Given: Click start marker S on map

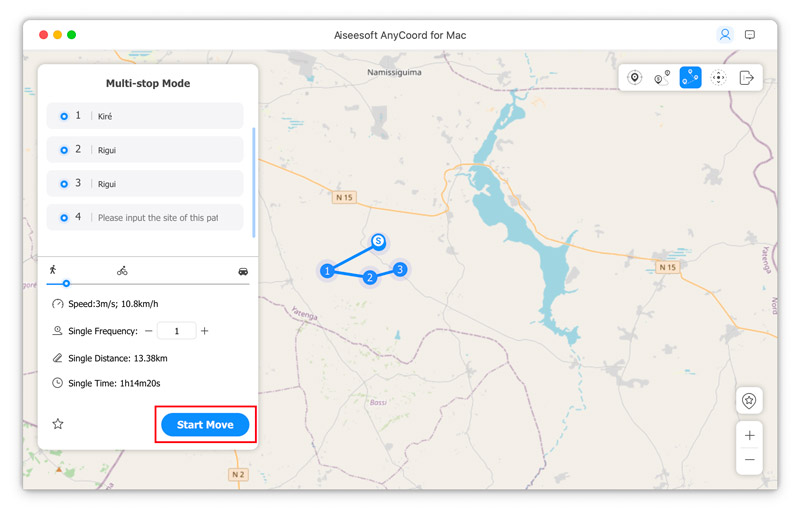Looking at the screenshot, I should point(378,241).
